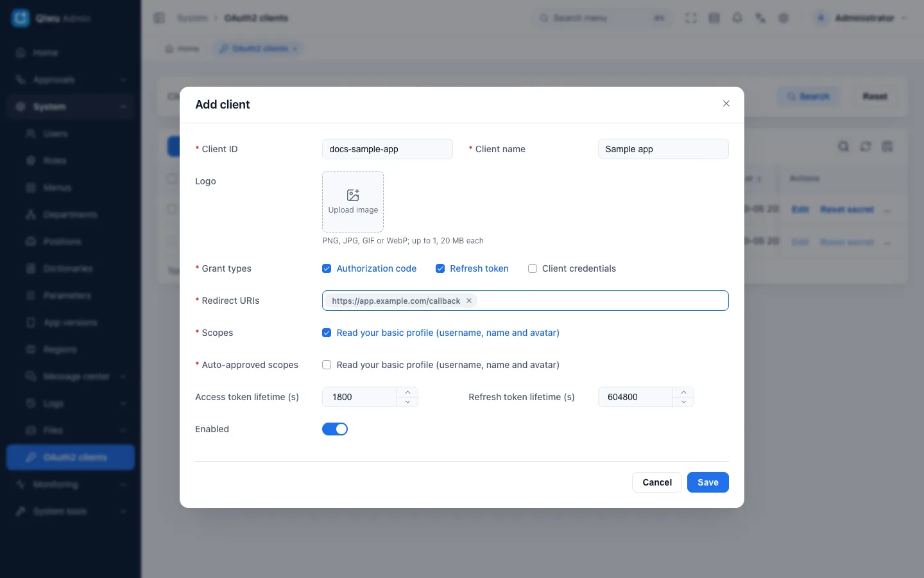Screen dimensions: 924x578
Task: Expand the Monitoring sidebar group
Action: (71, 484)
